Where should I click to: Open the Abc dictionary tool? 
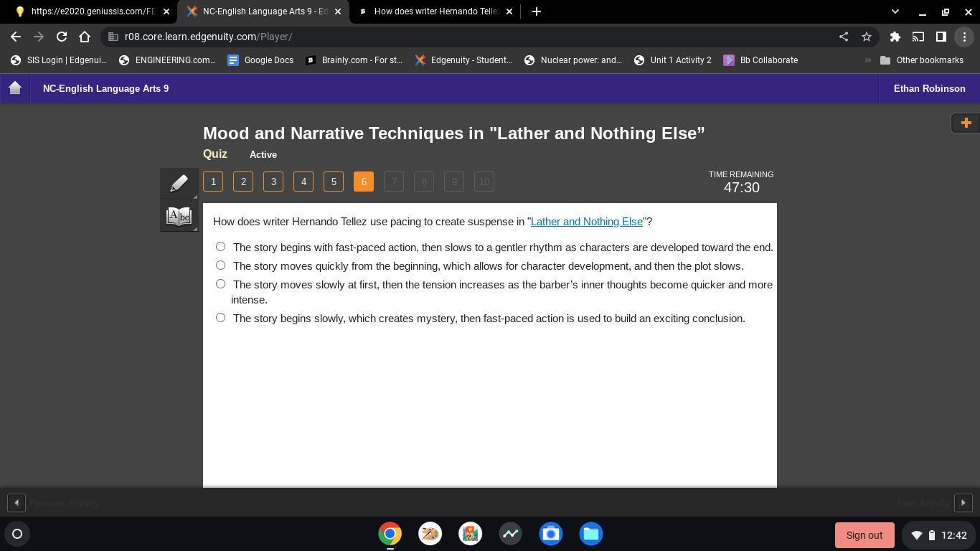[x=179, y=216]
